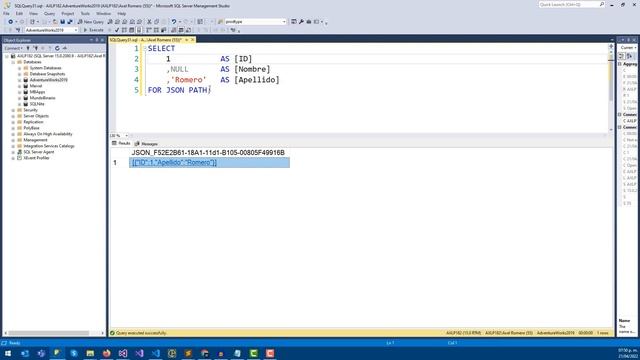640x360 pixels.
Task: Open the Windows Start menu
Action: pos(8,353)
